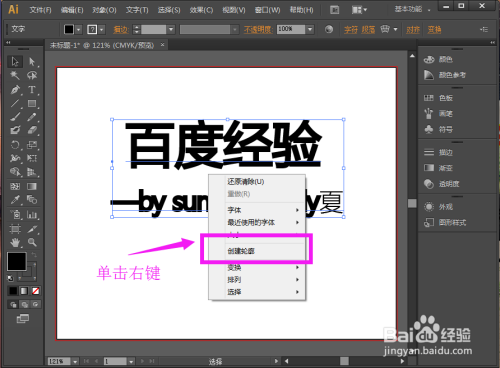The width and height of the screenshot is (500, 368).
Task: Open 字符 character panel link
Action: (x=351, y=30)
